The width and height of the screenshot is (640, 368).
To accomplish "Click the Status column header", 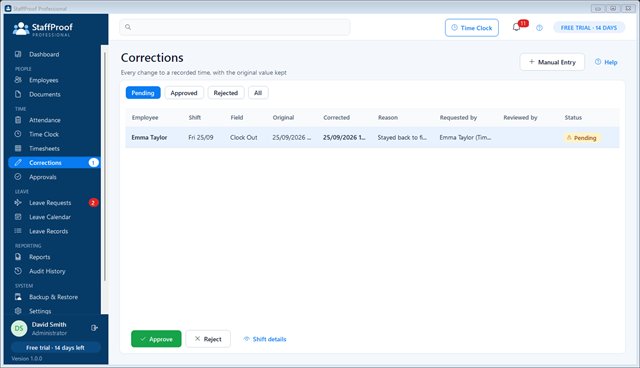I will [573, 117].
